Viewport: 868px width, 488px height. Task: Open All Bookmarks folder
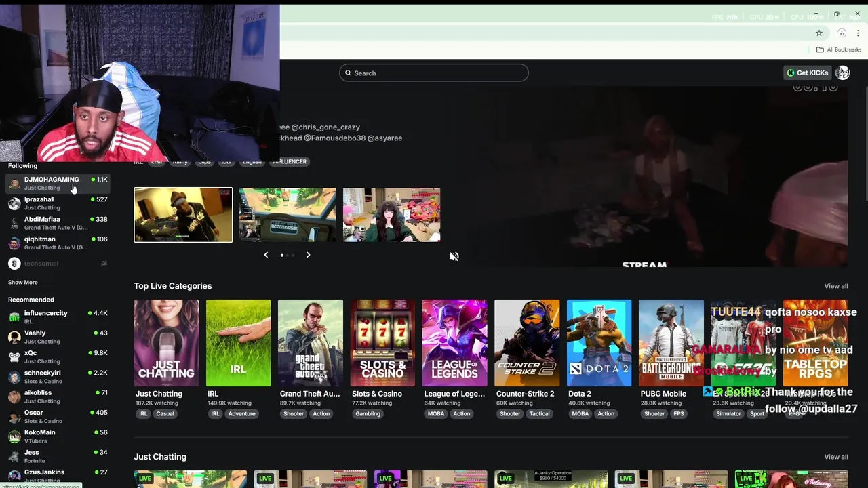(839, 49)
